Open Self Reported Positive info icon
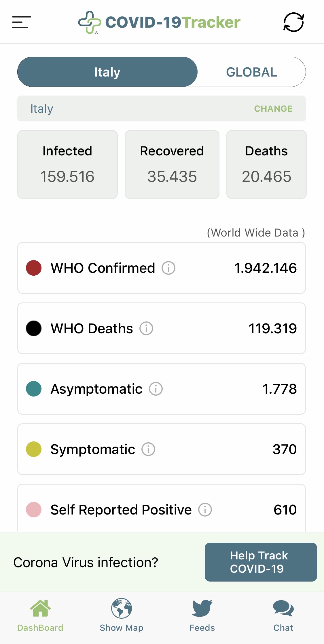Image resolution: width=324 pixels, height=644 pixels. click(x=205, y=510)
